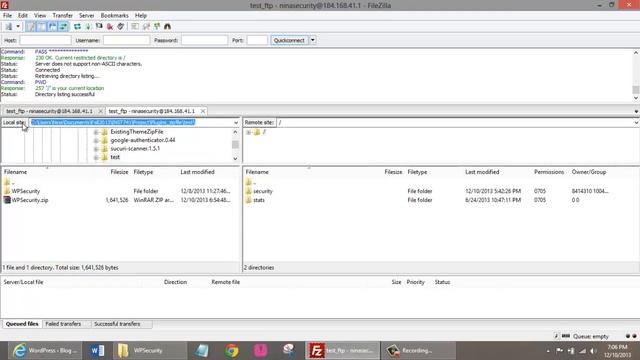Click the Username input field

pos(126,40)
